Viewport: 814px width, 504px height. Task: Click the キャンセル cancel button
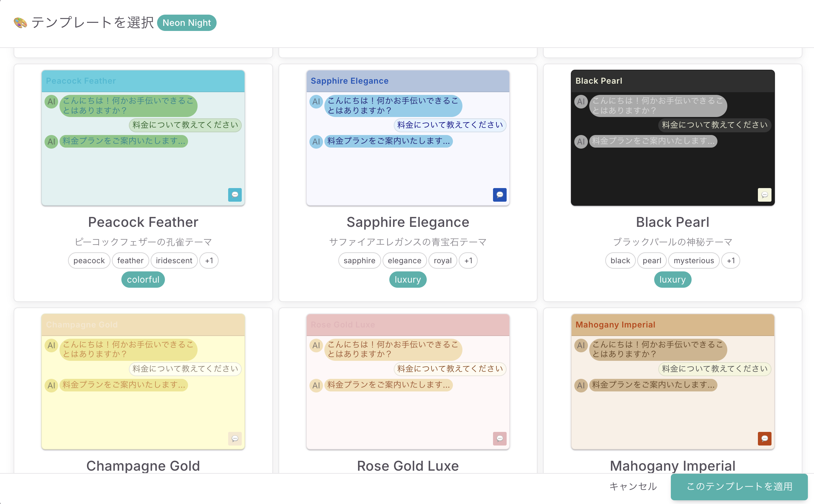(x=633, y=487)
